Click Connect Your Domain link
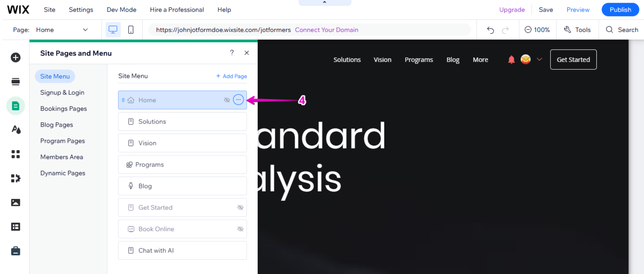The width and height of the screenshot is (644, 274). [326, 30]
